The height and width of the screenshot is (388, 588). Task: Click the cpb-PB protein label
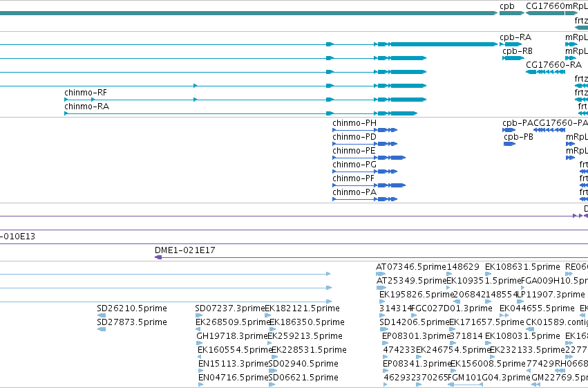click(518, 137)
